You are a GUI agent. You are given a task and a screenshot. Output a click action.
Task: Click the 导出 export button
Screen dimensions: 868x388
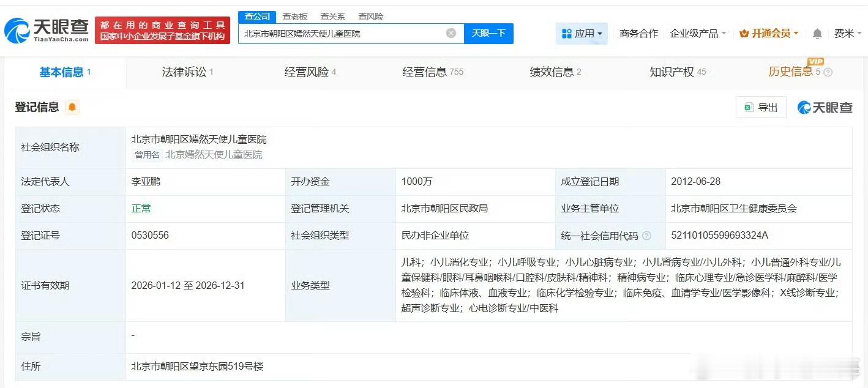pos(761,106)
